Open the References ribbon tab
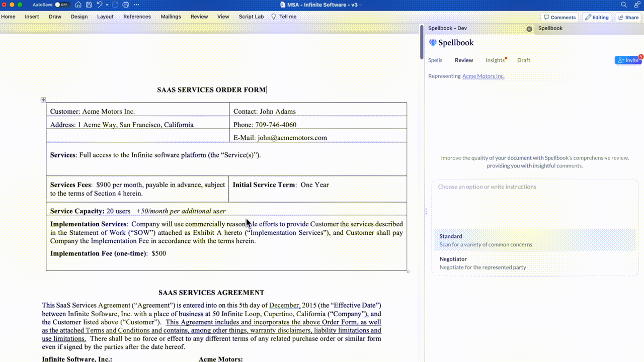The width and height of the screenshot is (644, 362). [137, 17]
